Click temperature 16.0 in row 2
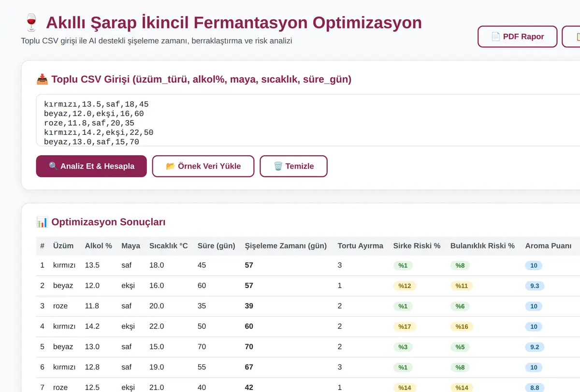580x392 pixels. coord(157,286)
